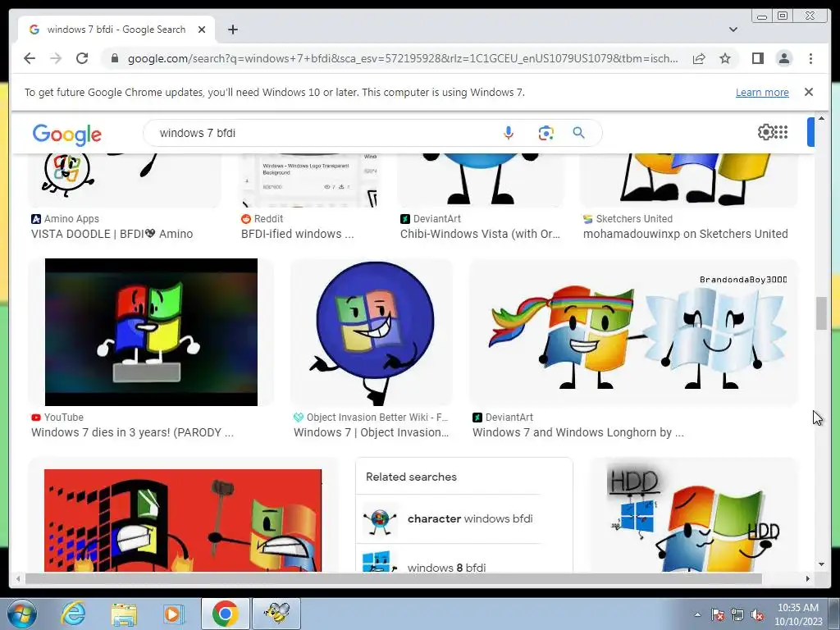Open HDD Windows logo characters image
This screenshot has width=840, height=630.
tap(694, 515)
